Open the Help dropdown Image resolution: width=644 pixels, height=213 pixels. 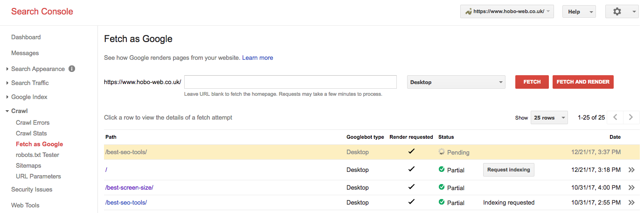click(x=579, y=12)
